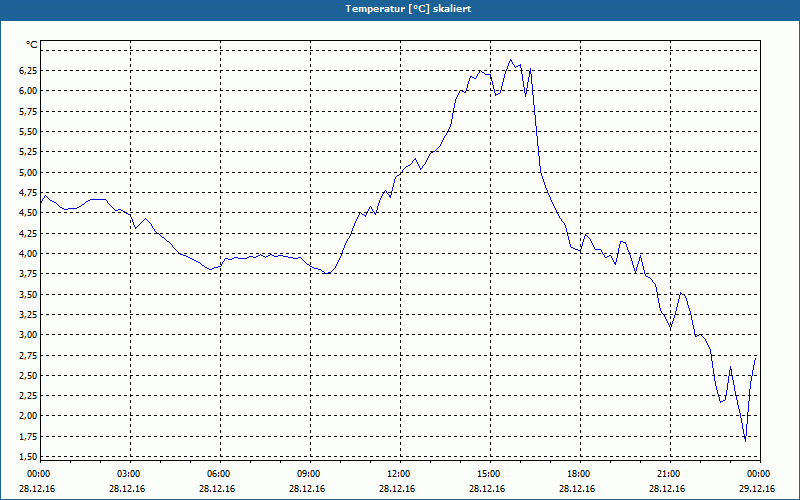
Task: Click the 28.12.16 date under 03:00
Action: [x=127, y=489]
